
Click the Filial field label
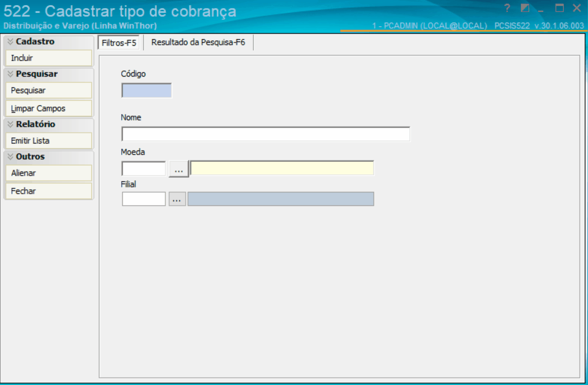128,184
